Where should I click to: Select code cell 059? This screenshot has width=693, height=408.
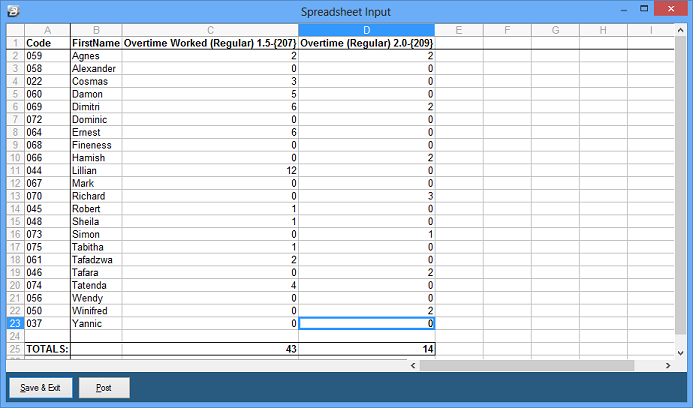tap(47, 56)
